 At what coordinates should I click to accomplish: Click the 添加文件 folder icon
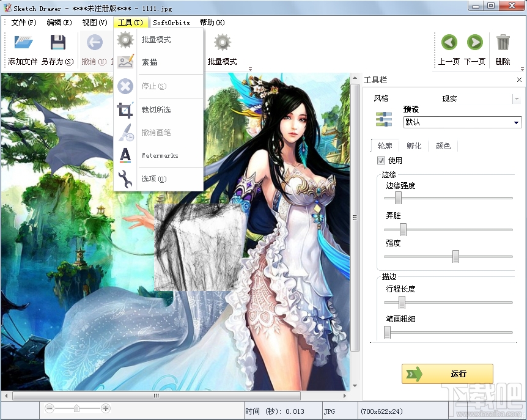click(x=23, y=43)
